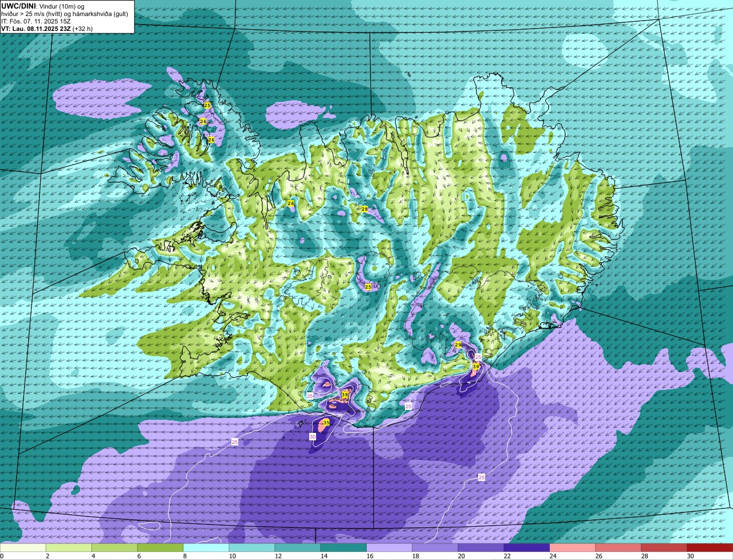Click the legend scale tick label '20'

[x=462, y=556]
